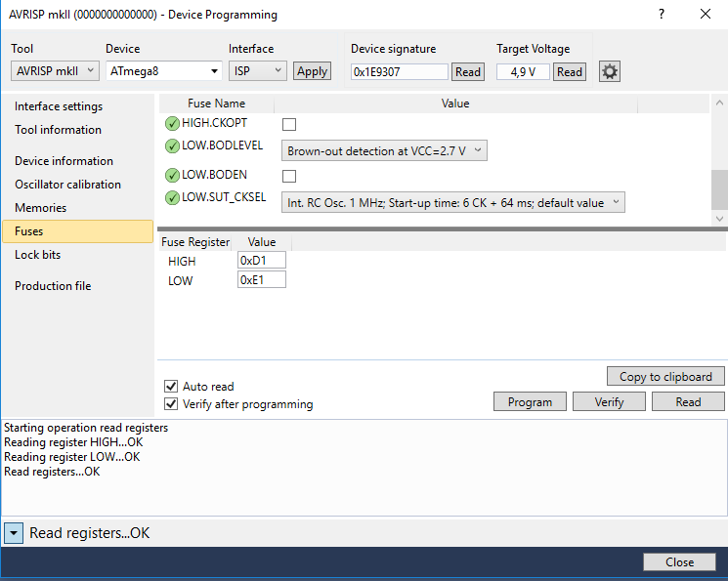The width and height of the screenshot is (728, 581).
Task: Click the Device signature field
Action: click(x=400, y=72)
